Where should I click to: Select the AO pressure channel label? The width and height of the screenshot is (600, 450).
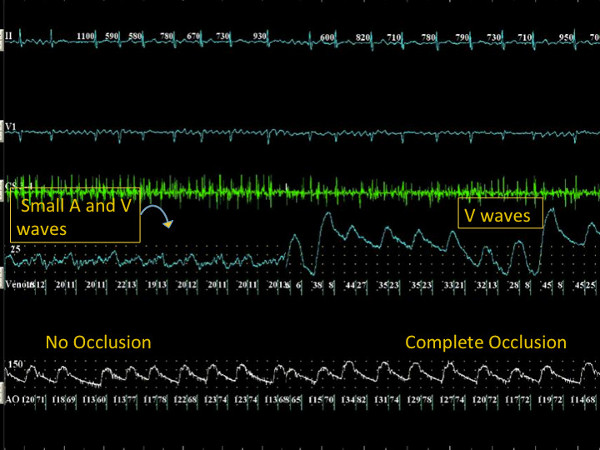(12, 400)
